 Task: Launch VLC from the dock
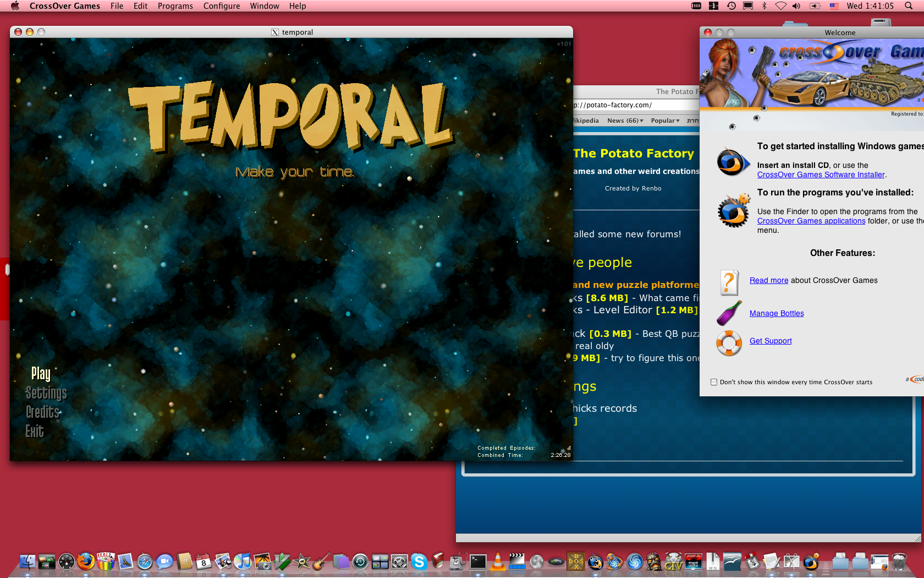click(x=497, y=563)
